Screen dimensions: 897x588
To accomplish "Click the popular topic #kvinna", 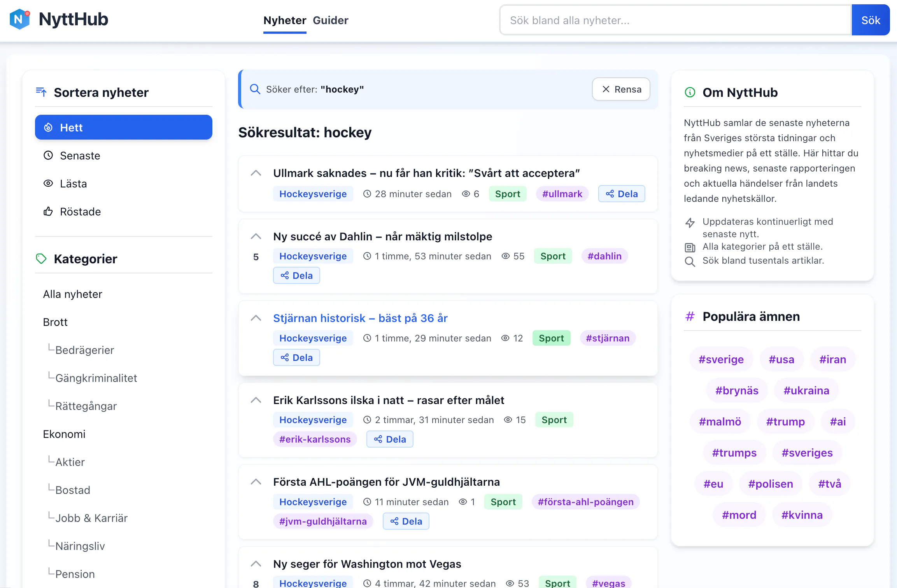I will tap(802, 515).
